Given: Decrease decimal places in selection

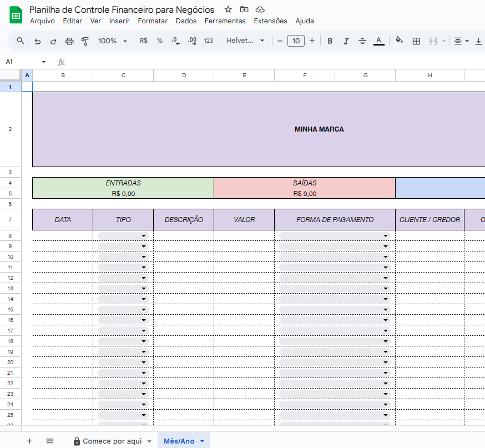Looking at the screenshot, I should (175, 41).
